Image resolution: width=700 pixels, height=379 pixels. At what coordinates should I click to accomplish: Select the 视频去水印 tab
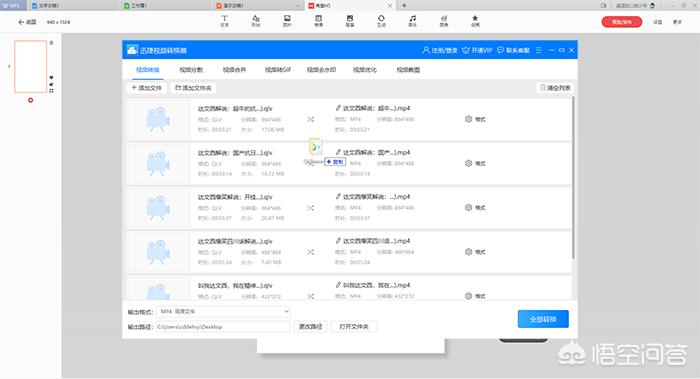[321, 70]
